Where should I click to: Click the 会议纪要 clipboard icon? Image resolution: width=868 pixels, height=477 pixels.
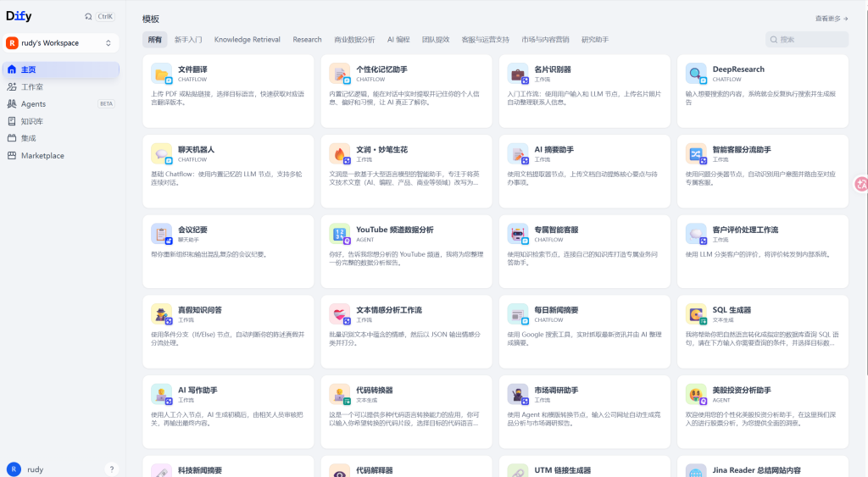coord(162,234)
